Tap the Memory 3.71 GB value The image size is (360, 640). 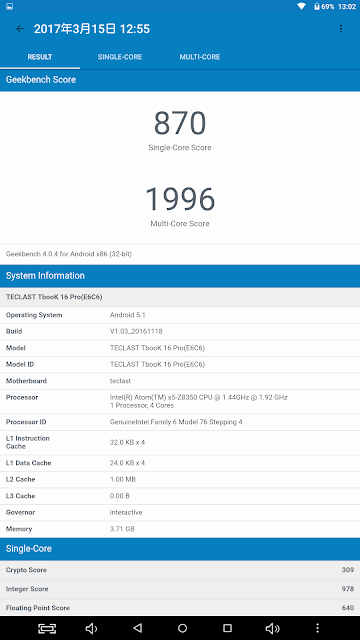(122, 529)
